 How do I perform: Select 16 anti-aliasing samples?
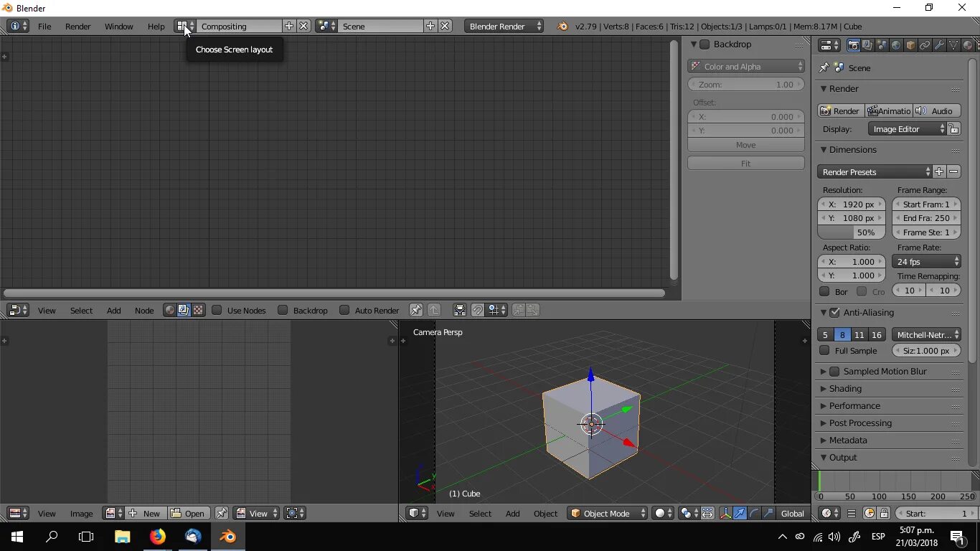click(x=876, y=334)
